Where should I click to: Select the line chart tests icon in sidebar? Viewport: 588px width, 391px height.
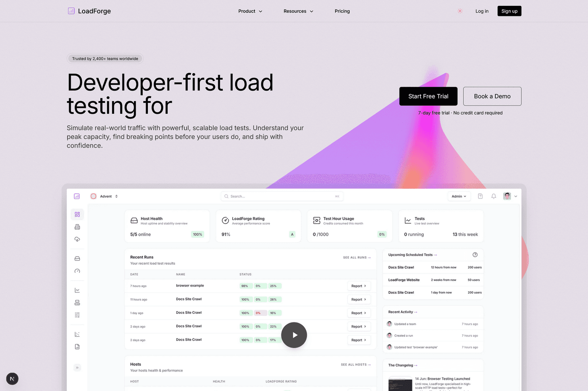click(77, 289)
